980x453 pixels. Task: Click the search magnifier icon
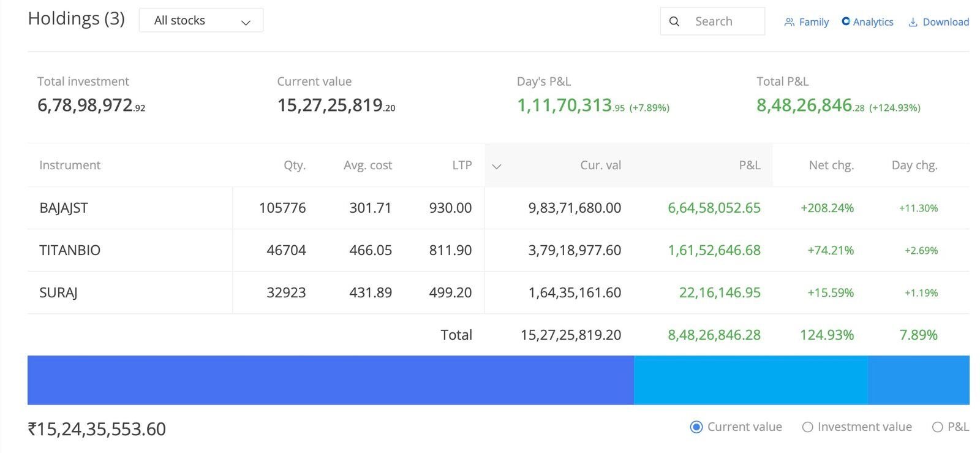pyautogui.click(x=674, y=21)
